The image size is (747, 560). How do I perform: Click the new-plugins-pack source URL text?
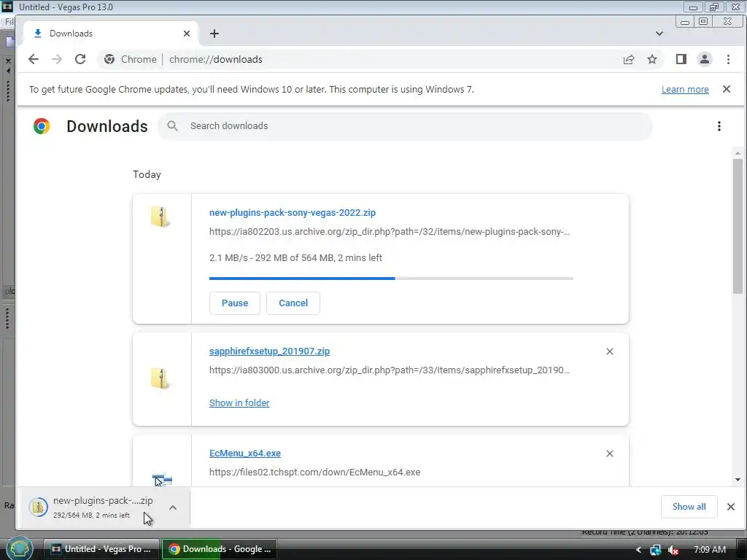pos(390,232)
